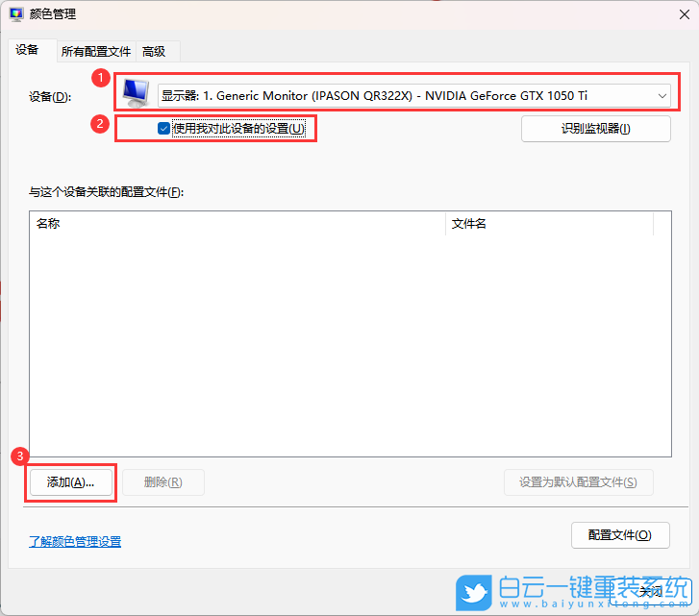Click the disabled 删除(R) button
Image resolution: width=699 pixels, height=616 pixels.
tap(163, 481)
